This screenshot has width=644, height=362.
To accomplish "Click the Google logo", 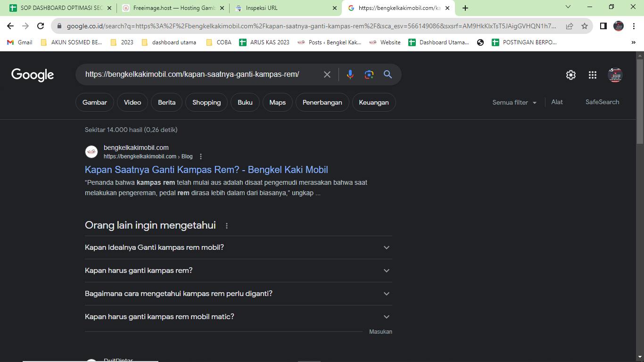I will [x=33, y=75].
